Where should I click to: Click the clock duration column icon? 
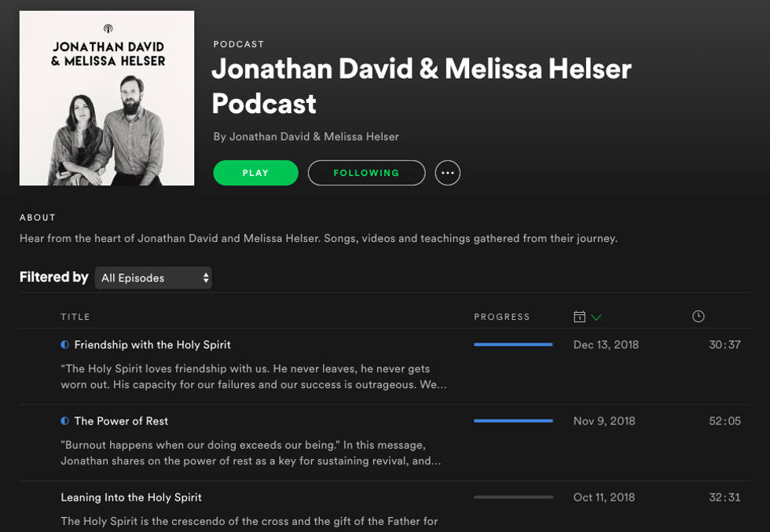tap(698, 317)
